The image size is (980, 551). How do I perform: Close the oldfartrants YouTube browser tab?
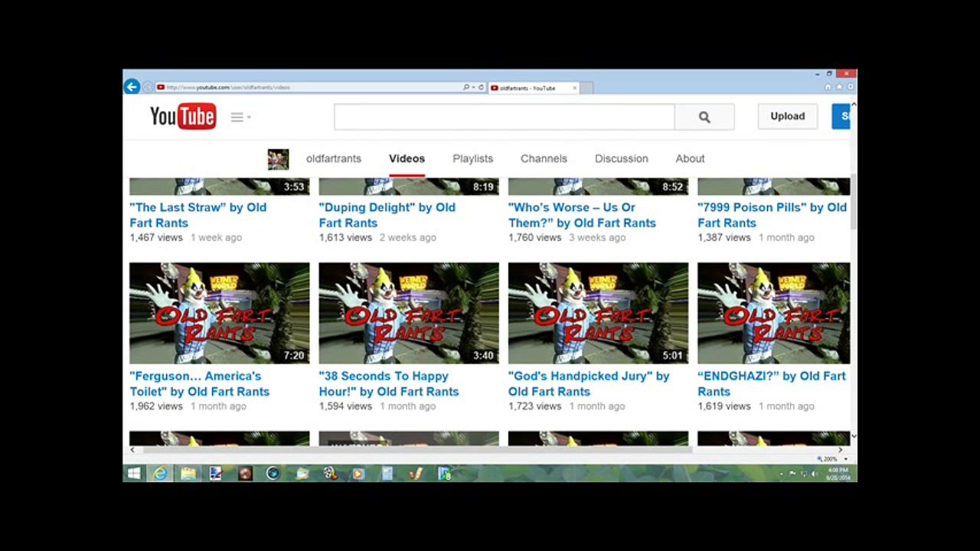click(575, 88)
